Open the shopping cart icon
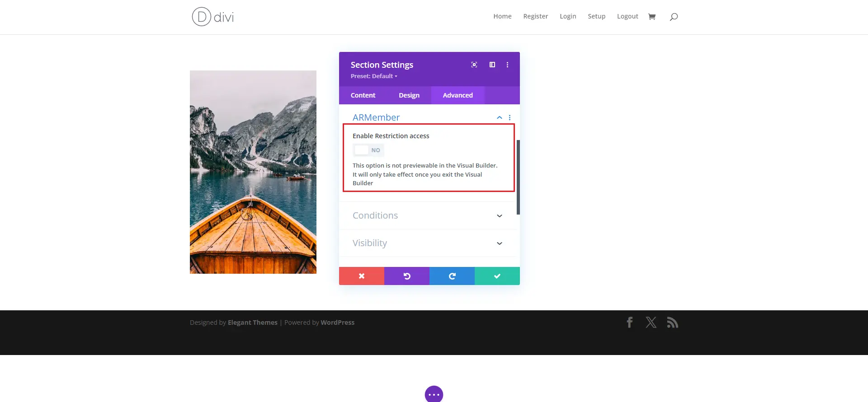This screenshot has width=868, height=402. 652,17
